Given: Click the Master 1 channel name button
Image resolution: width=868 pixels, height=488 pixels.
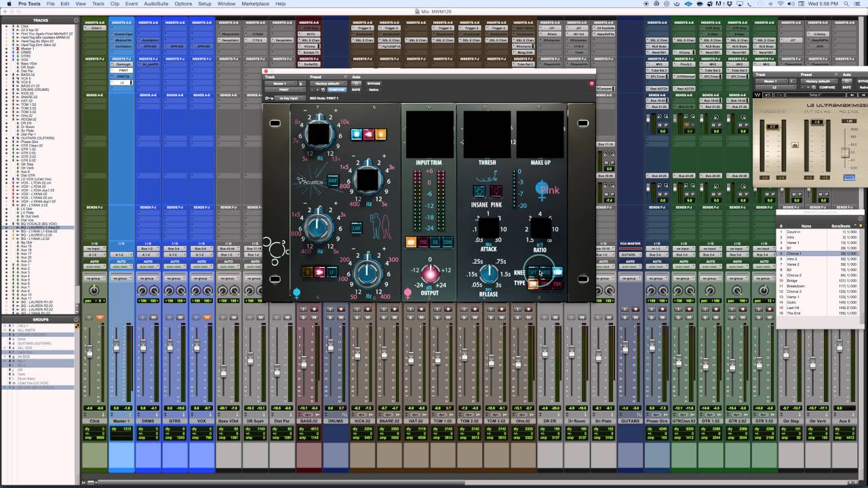Looking at the screenshot, I should (x=121, y=421).
